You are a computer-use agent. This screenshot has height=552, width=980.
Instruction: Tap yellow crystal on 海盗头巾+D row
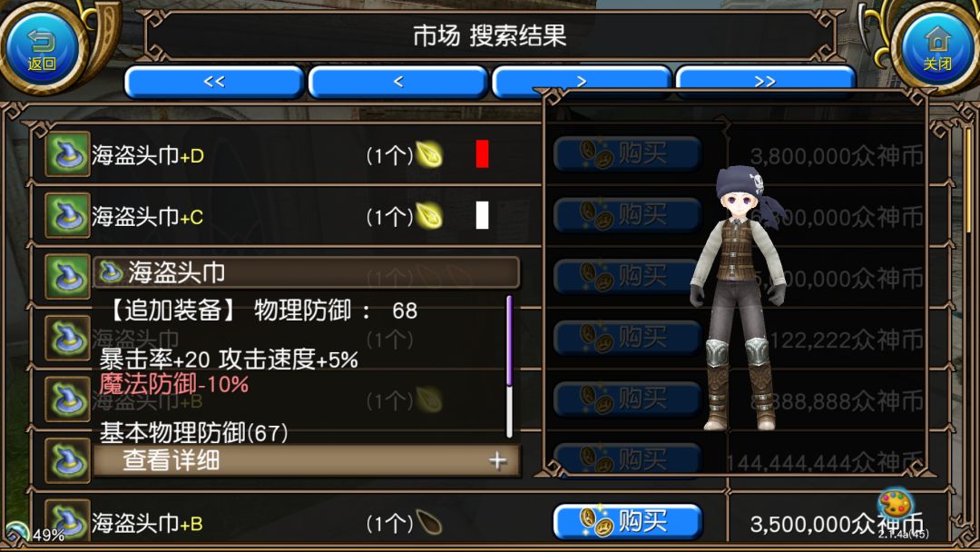(429, 154)
